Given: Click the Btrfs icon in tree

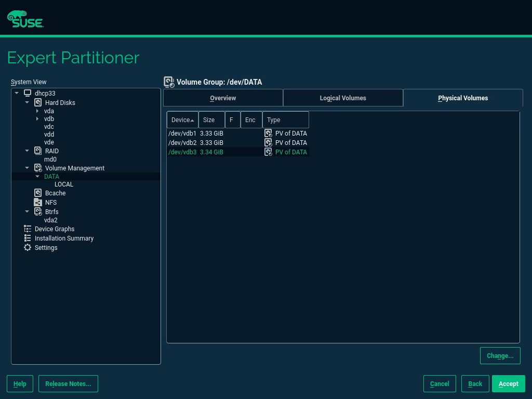Looking at the screenshot, I should coord(38,211).
